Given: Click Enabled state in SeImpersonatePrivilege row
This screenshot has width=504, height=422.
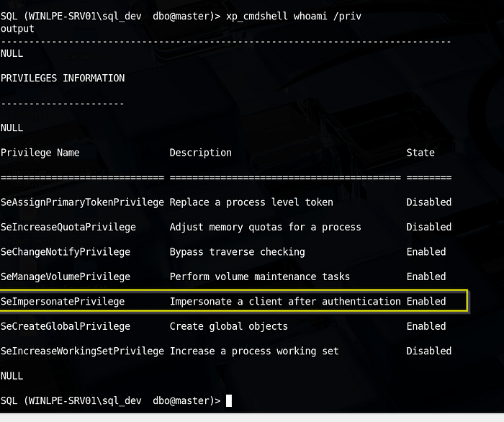Looking at the screenshot, I should coord(426,302).
